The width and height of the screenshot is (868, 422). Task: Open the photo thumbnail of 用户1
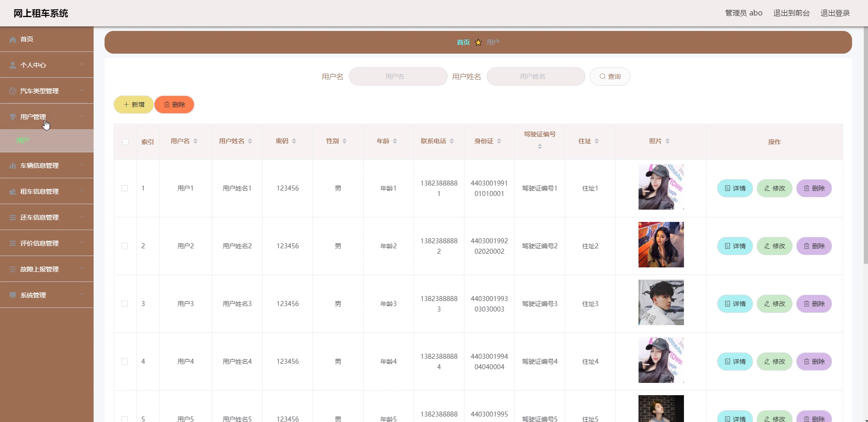[661, 187]
